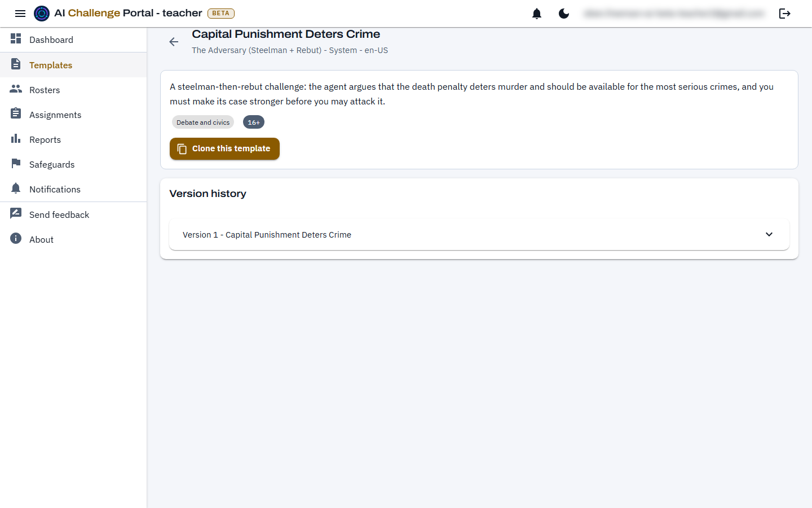The width and height of the screenshot is (812, 508).
Task: Click 'Version 1 - Capital Punishment Deters Crime' text
Action: (267, 235)
